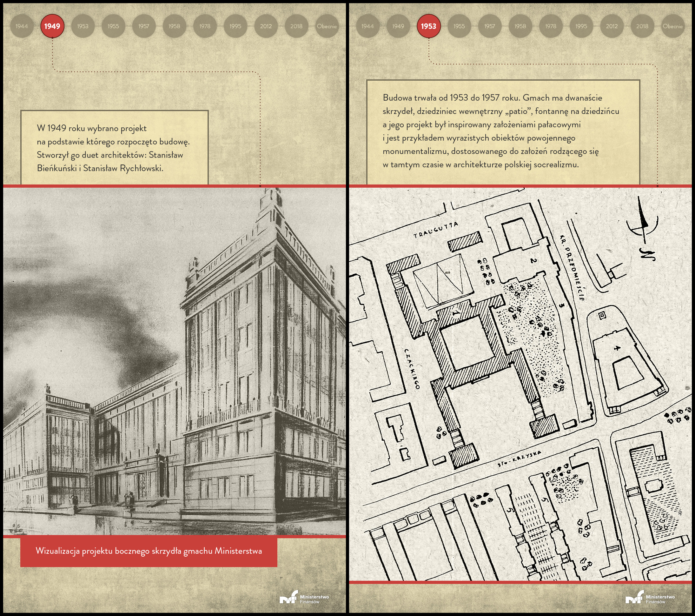The height and width of the screenshot is (616, 695).
Task: Open 1955 marker in left timeline
Action: point(113,26)
